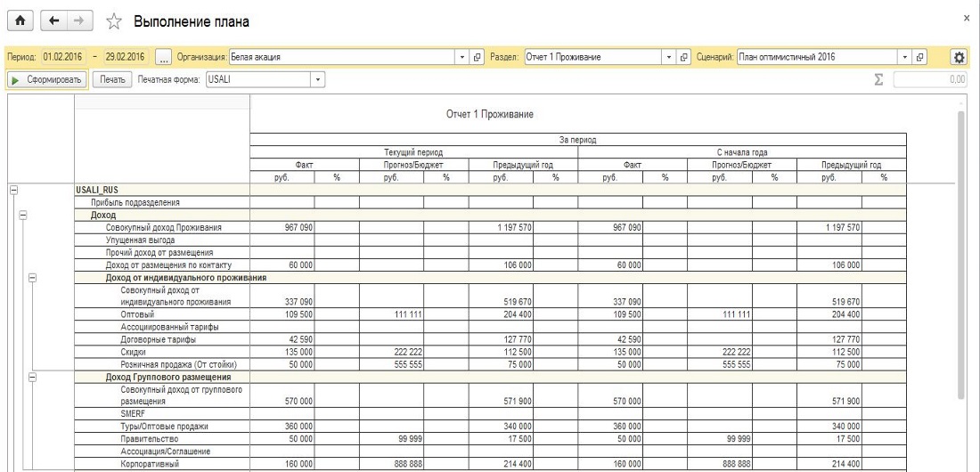980x472 pixels.
Task: Expand the Организация dropdown list
Action: click(x=461, y=57)
